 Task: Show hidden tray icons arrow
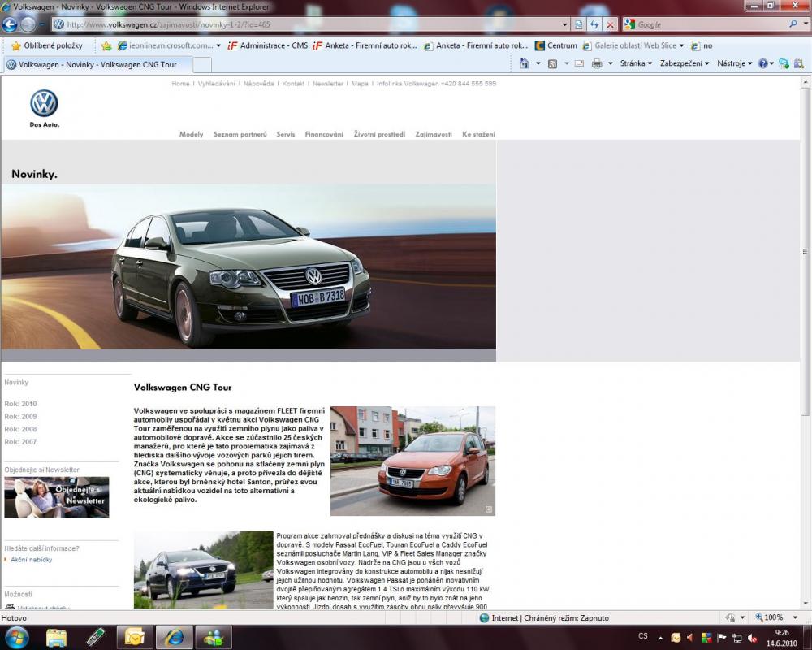pyautogui.click(x=661, y=638)
